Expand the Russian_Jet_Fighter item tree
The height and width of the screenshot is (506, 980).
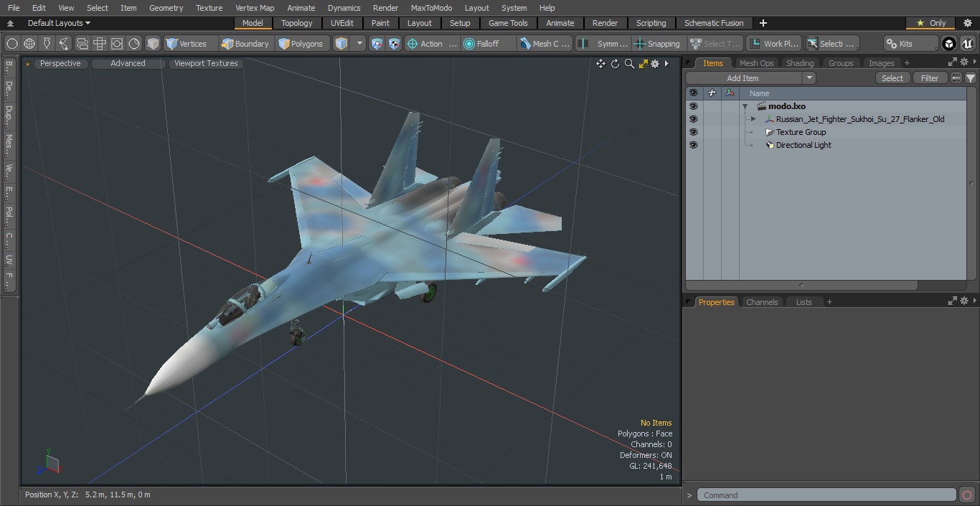coord(753,119)
